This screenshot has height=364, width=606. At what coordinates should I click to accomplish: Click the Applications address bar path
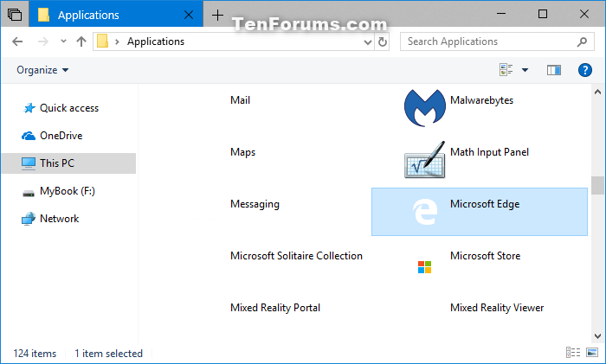(156, 42)
